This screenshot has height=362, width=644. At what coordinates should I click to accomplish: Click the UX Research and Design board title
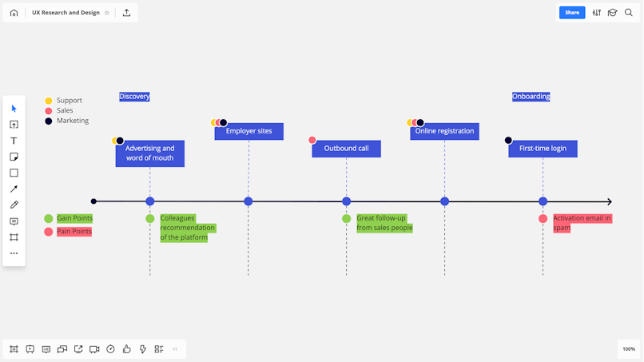[x=66, y=13]
